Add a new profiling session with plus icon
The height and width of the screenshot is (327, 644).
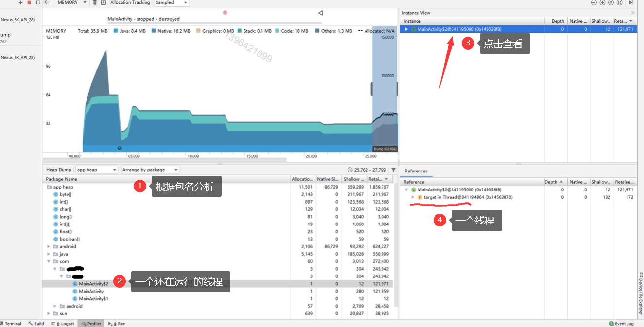(20, 2)
